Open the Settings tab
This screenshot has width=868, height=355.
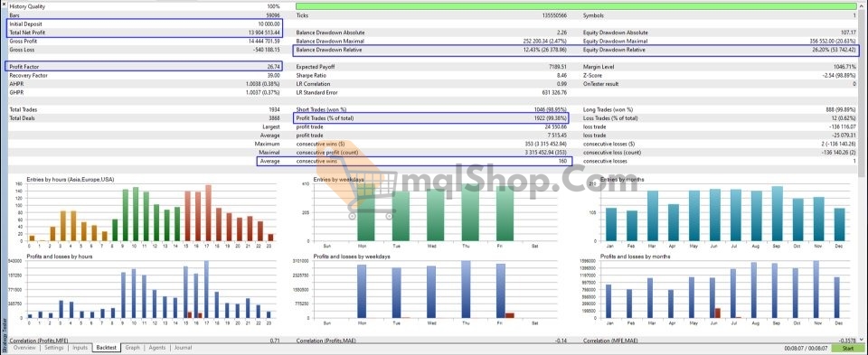[x=53, y=348]
